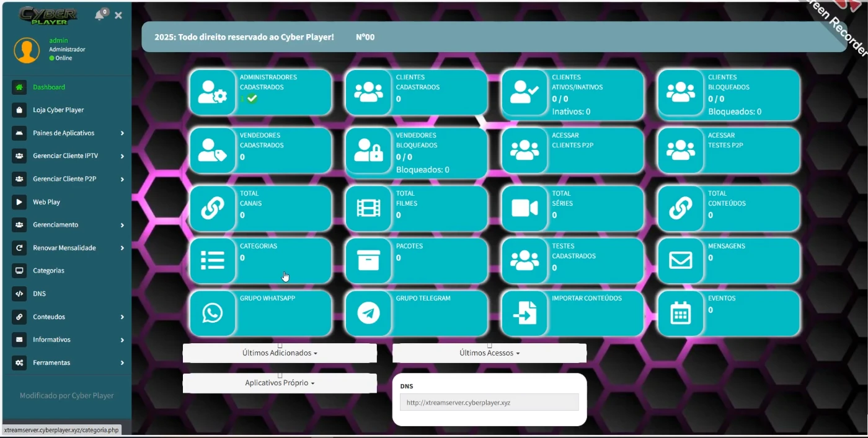Click the Pacotes box icon
The image size is (868, 438).
tap(369, 261)
